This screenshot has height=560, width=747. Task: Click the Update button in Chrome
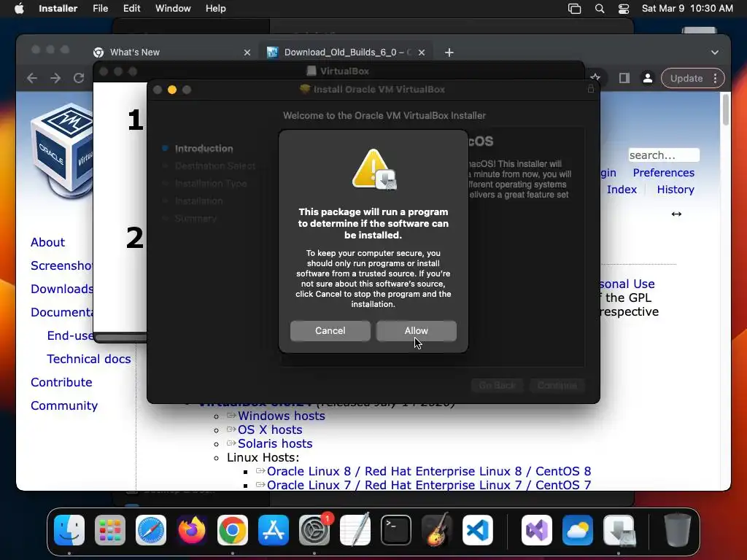pos(686,78)
